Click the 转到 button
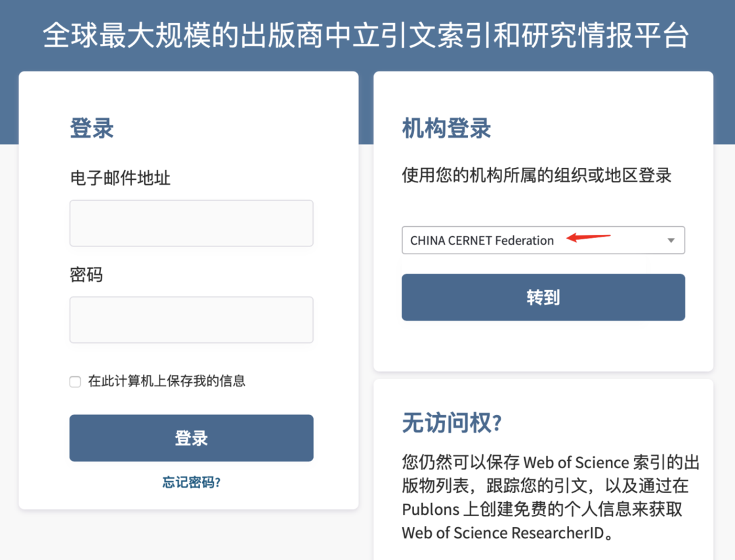735x560 pixels. (543, 297)
